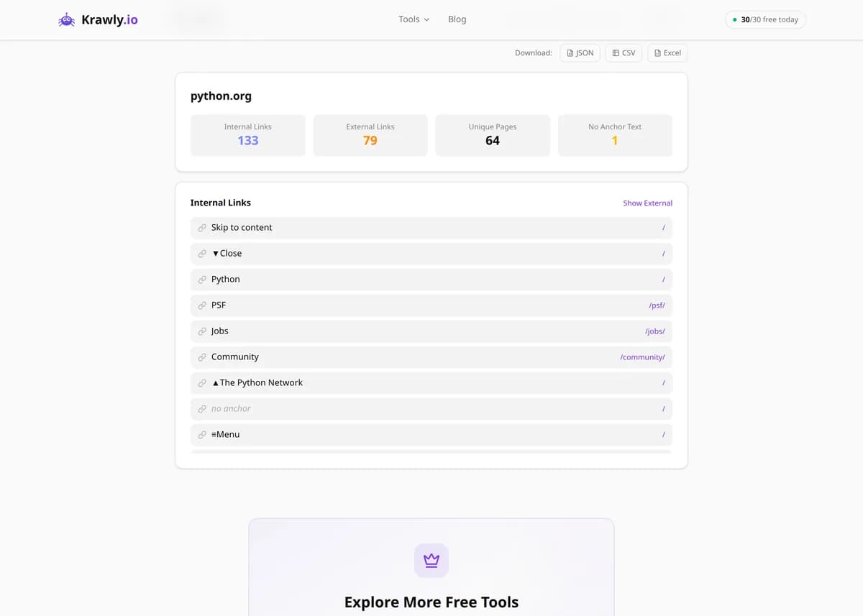Screen dimensions: 863x616
Task: Show External links list
Action: (x=647, y=203)
